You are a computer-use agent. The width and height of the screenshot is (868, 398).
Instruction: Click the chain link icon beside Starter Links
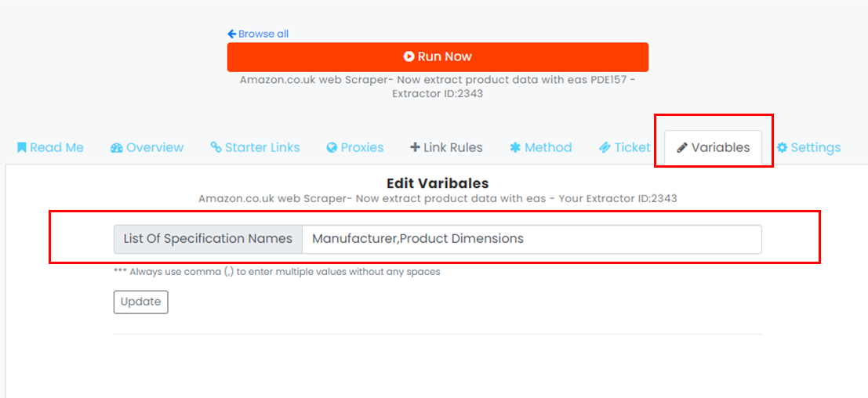coord(216,147)
